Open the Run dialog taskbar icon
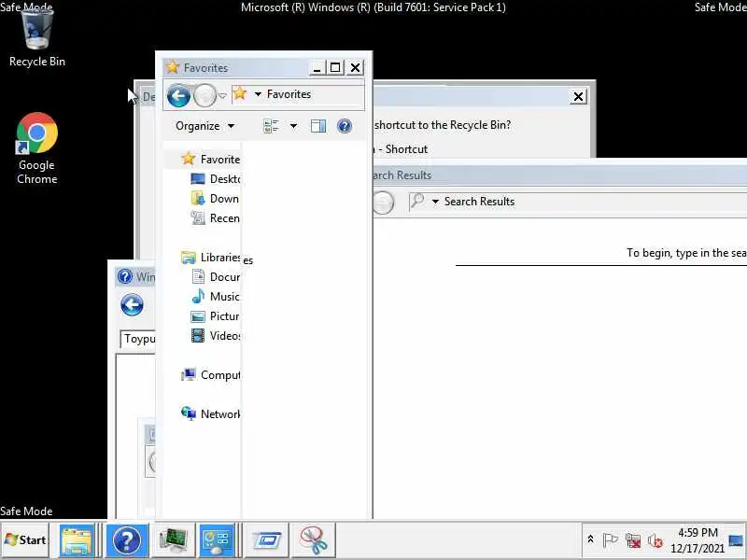 (x=267, y=540)
